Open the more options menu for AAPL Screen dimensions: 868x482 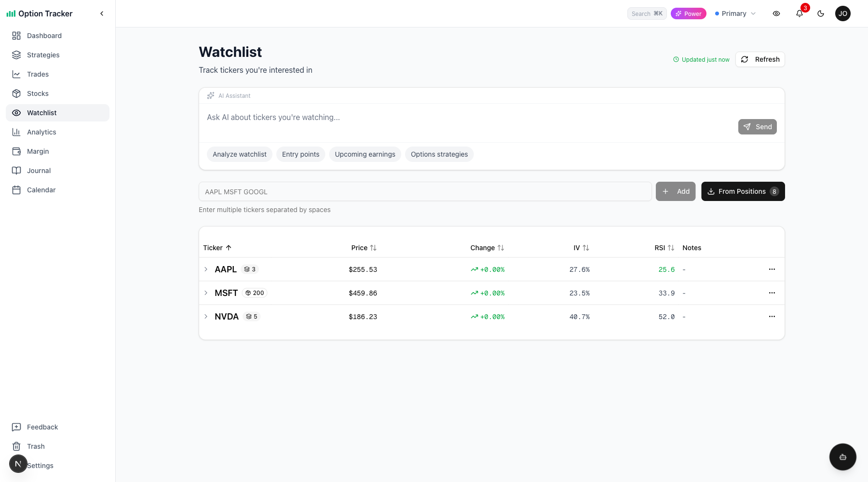[x=772, y=269]
